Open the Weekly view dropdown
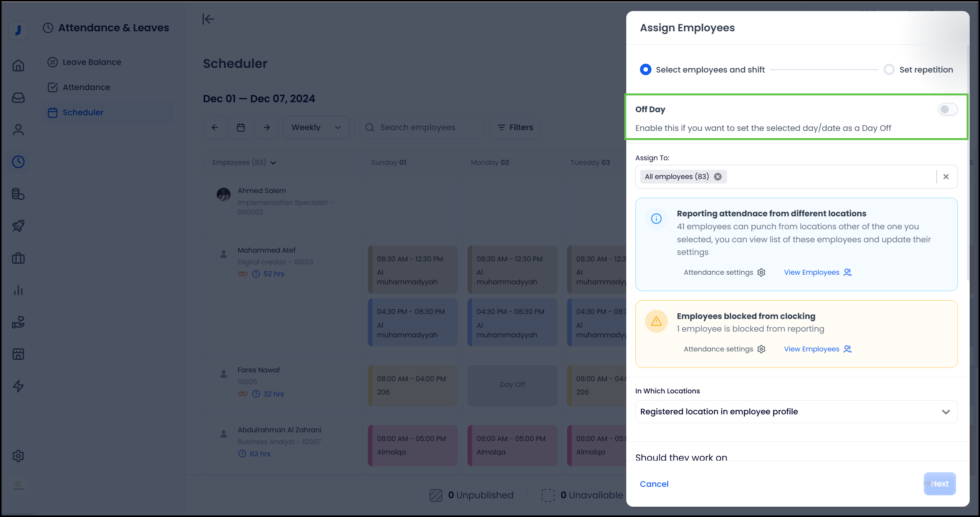The width and height of the screenshot is (980, 517). 316,127
